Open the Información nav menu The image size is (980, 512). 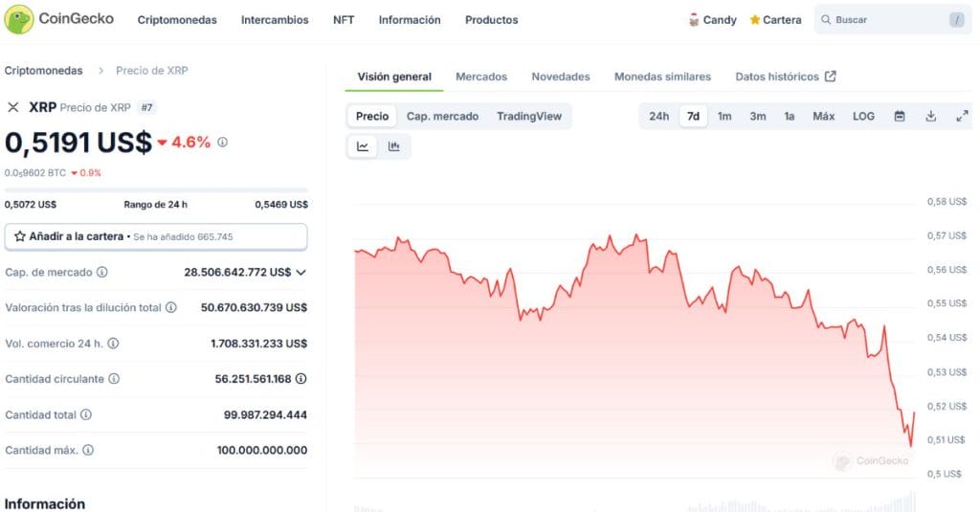[410, 20]
